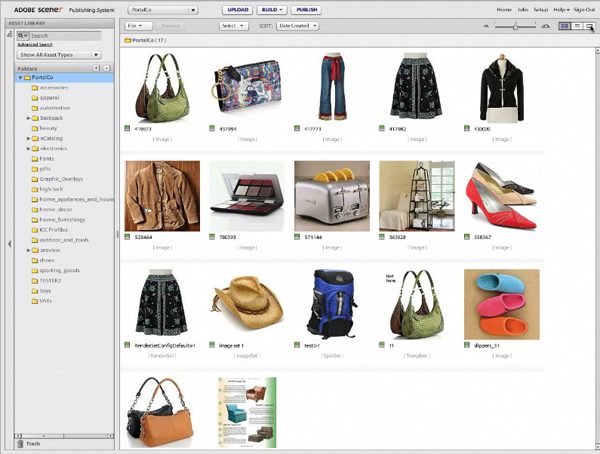600x454 pixels.
Task: Click the asset type icon beside 419073
Action: (128, 128)
